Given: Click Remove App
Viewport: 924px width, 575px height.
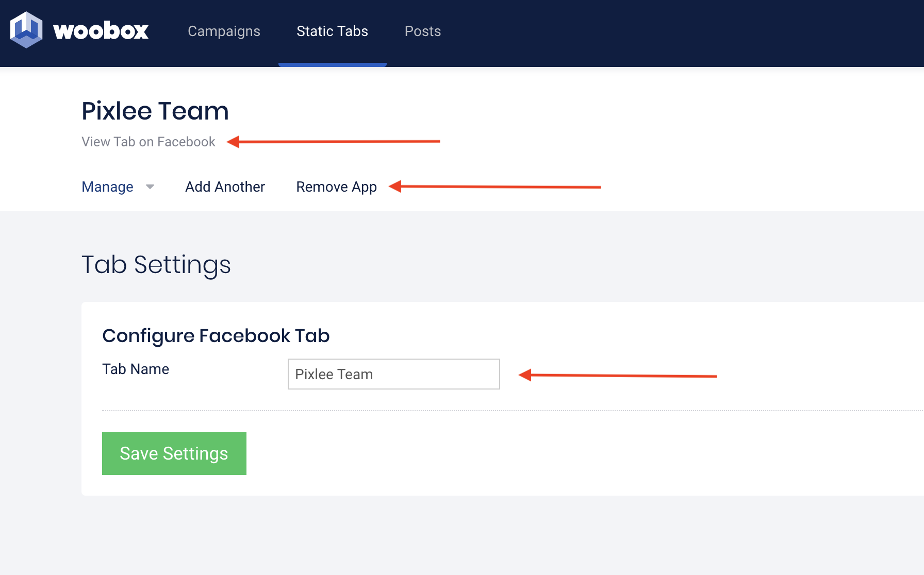Looking at the screenshot, I should (x=336, y=187).
